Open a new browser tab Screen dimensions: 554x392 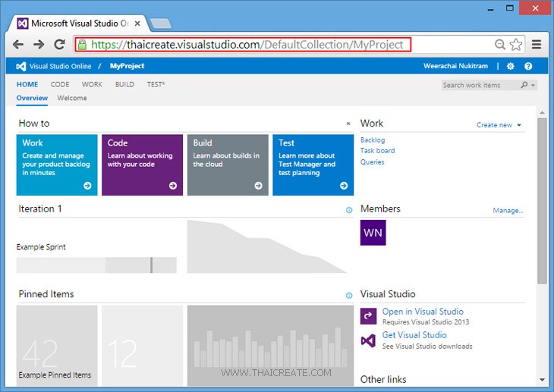(161, 24)
